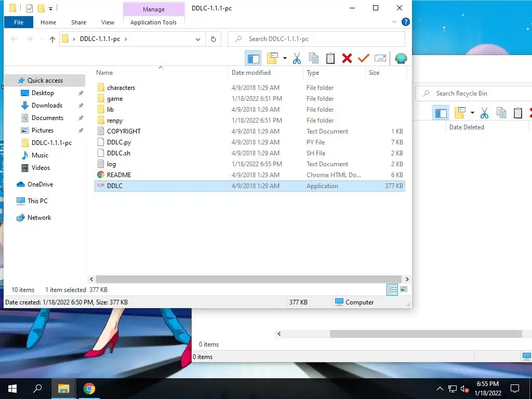The image size is (532, 399).
Task: Sort by the Name column header
Action: [x=104, y=73]
